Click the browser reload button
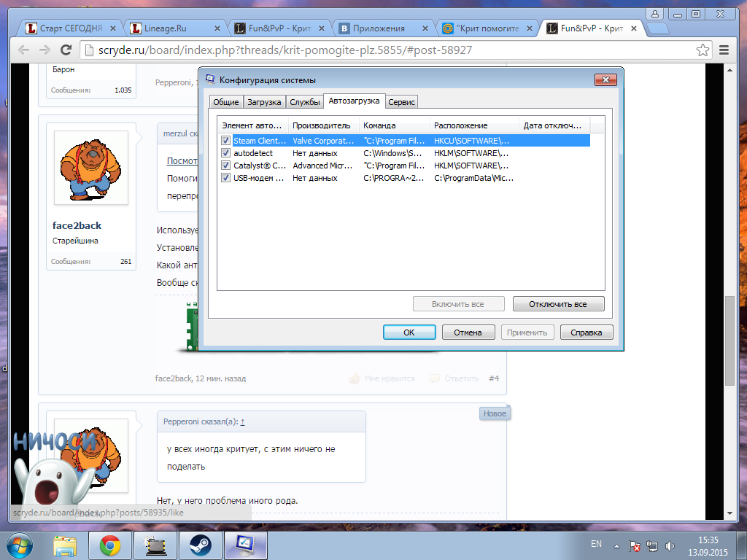Viewport: 747px width, 560px height. (x=66, y=50)
